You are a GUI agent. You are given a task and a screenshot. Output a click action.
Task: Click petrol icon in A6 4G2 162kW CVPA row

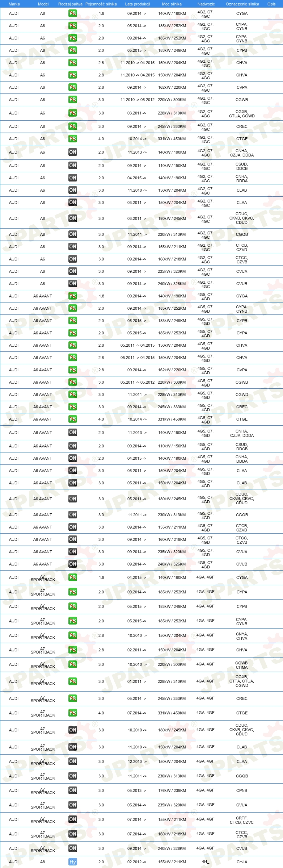[x=72, y=87]
